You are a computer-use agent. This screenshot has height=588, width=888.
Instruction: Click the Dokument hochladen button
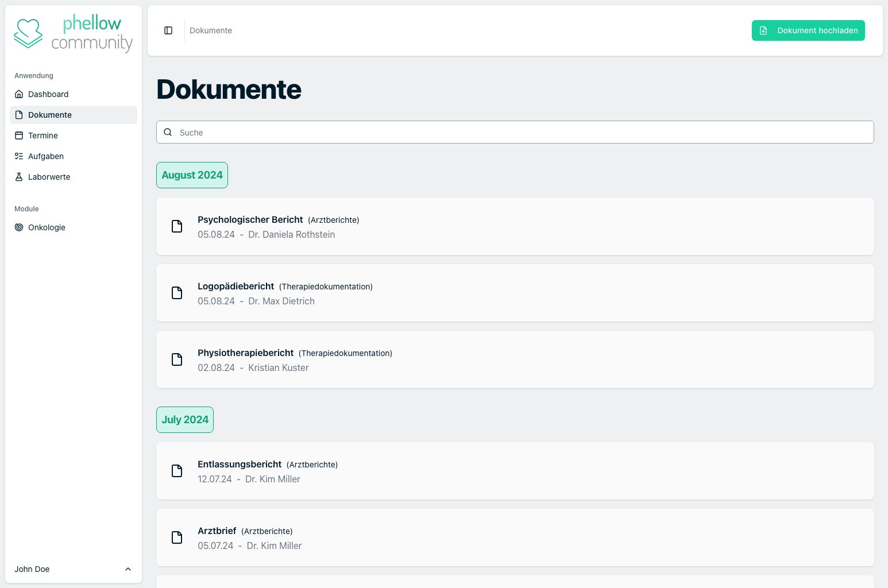808,30
